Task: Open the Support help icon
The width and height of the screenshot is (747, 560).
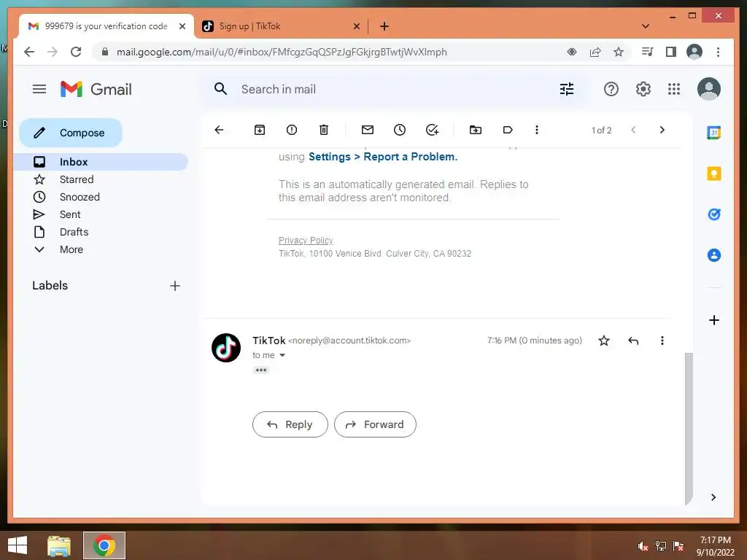Action: click(x=611, y=89)
